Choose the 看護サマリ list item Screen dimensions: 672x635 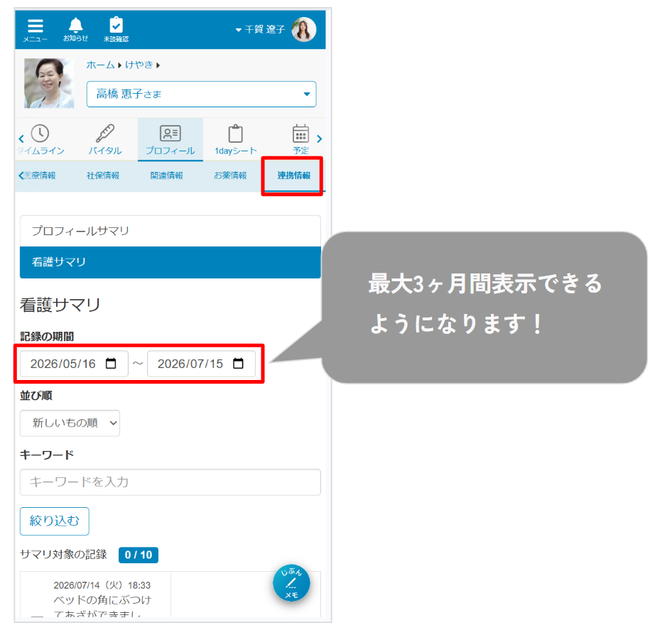tap(170, 262)
